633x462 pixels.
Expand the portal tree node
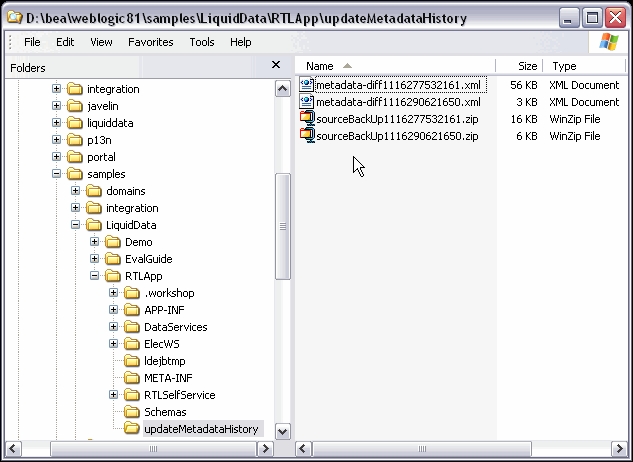(57, 157)
